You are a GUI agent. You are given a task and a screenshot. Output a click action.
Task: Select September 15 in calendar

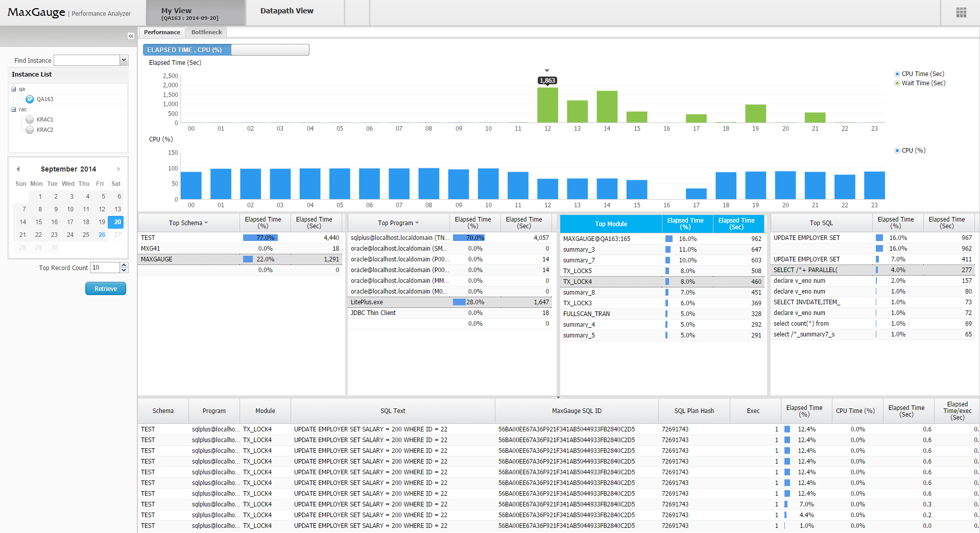tap(39, 222)
